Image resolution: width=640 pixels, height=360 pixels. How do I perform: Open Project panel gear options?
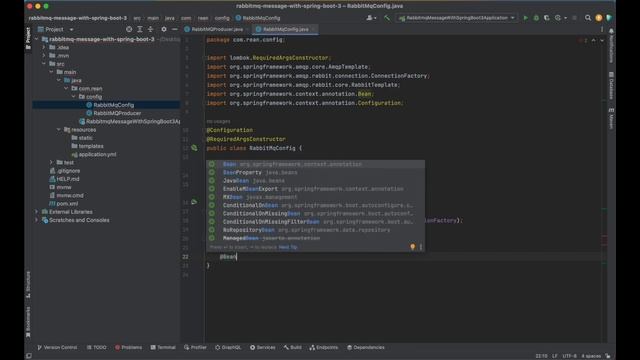point(164,29)
